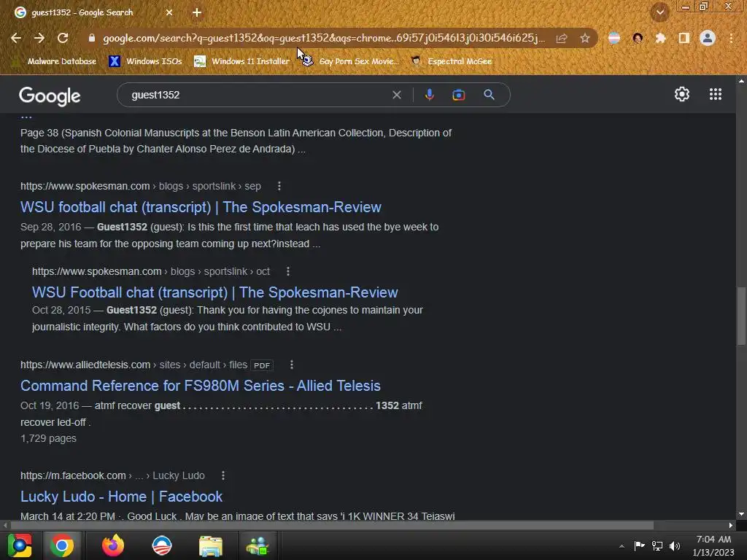Reload the Google search page

coord(63,38)
